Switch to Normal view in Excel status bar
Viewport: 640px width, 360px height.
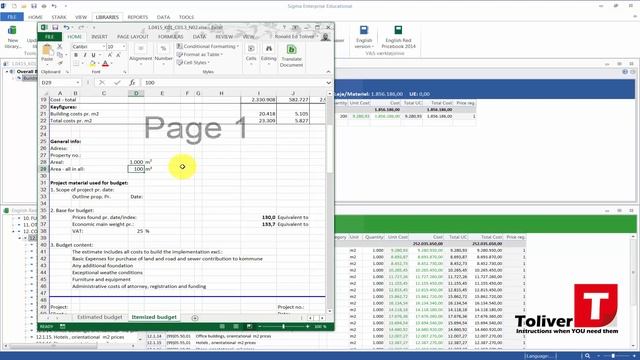pos(222,327)
